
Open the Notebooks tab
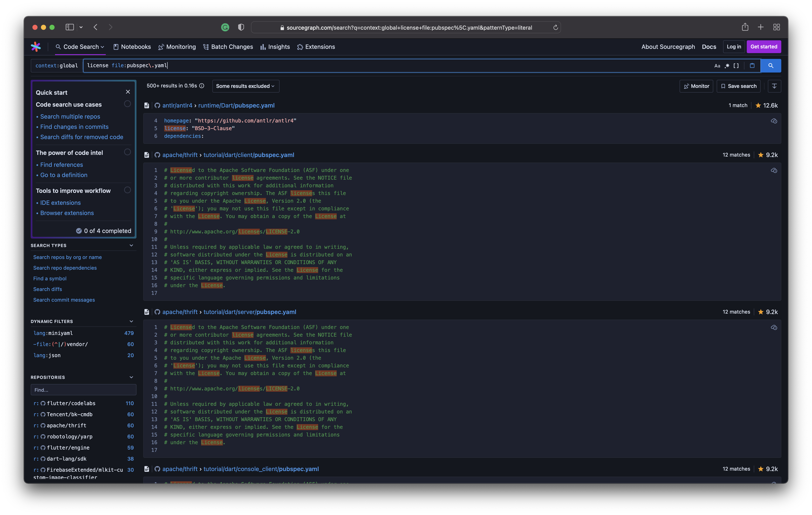pyautogui.click(x=132, y=47)
